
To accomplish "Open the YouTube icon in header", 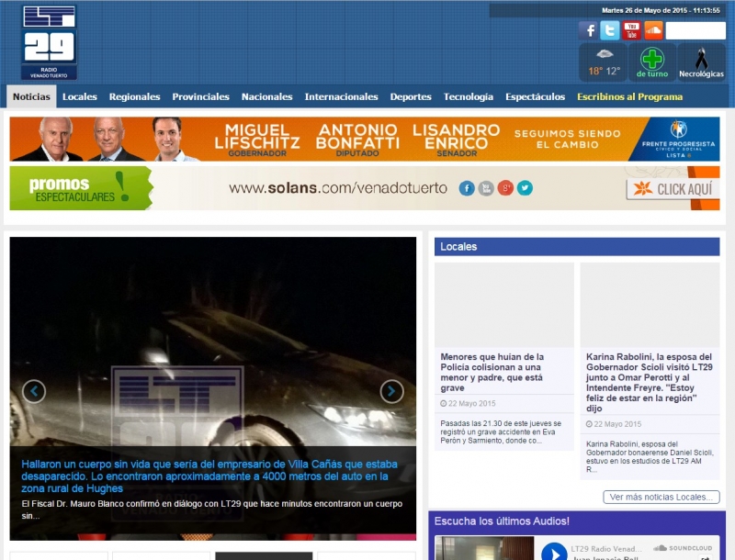I will (x=631, y=31).
